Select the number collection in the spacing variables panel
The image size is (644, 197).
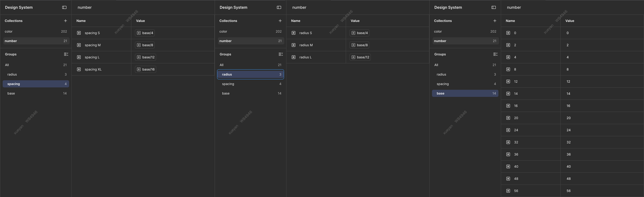36,41
